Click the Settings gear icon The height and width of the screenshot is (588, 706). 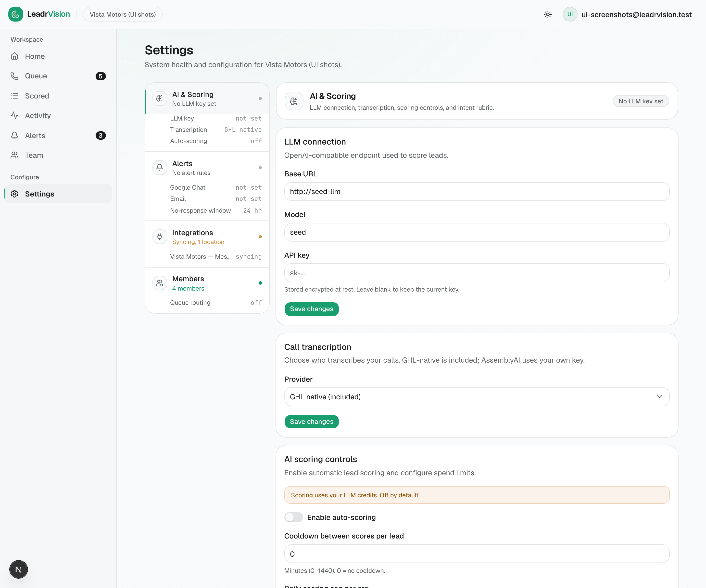click(14, 194)
